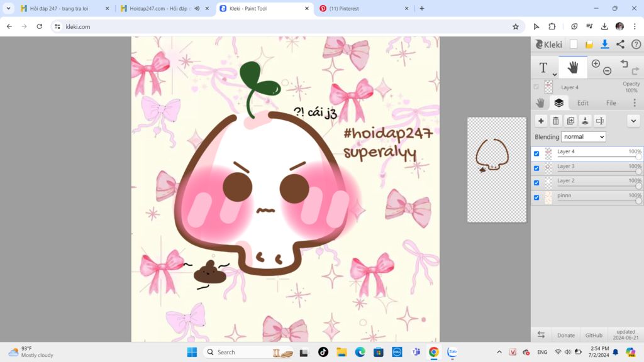Redo the action
This screenshot has width=644, height=362.
tap(635, 72)
